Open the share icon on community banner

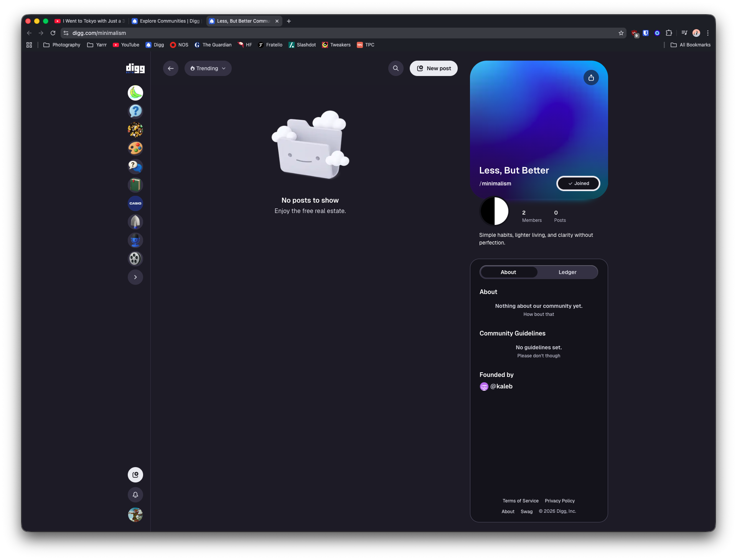tap(591, 78)
